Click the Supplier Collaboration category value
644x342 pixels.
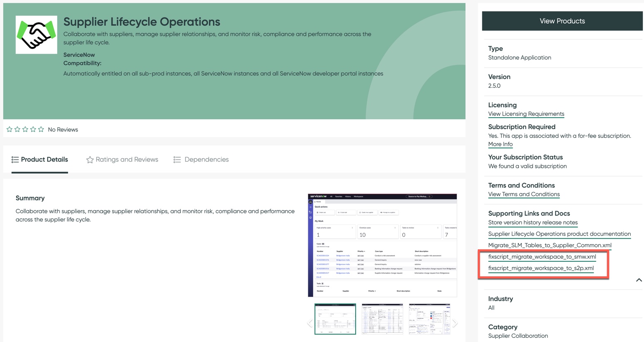click(518, 336)
